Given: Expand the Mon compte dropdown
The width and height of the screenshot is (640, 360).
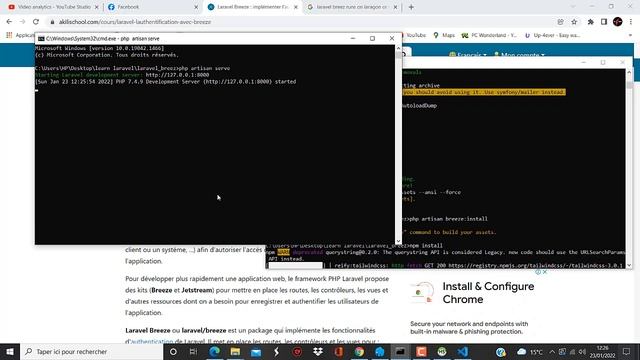Looking at the screenshot, I should coord(519,55).
